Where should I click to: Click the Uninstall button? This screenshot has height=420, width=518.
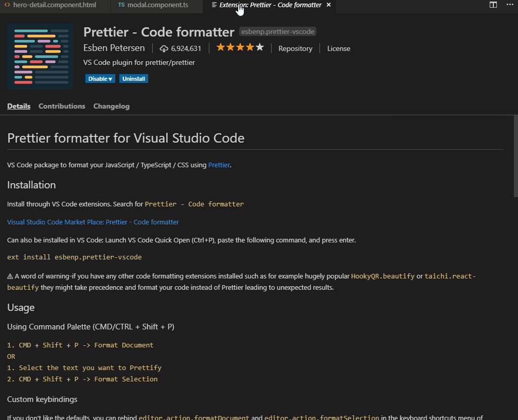(x=133, y=79)
